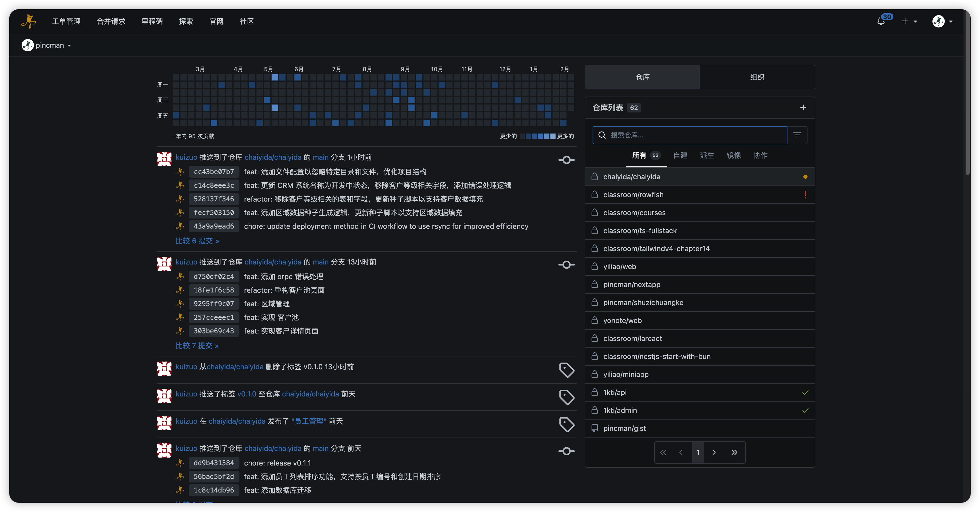Filter repositories by 镜像
This screenshot has width=980, height=512.
tap(733, 155)
